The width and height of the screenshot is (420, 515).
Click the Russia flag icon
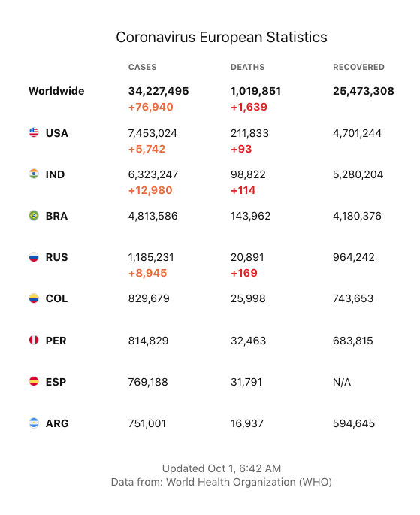(34, 256)
